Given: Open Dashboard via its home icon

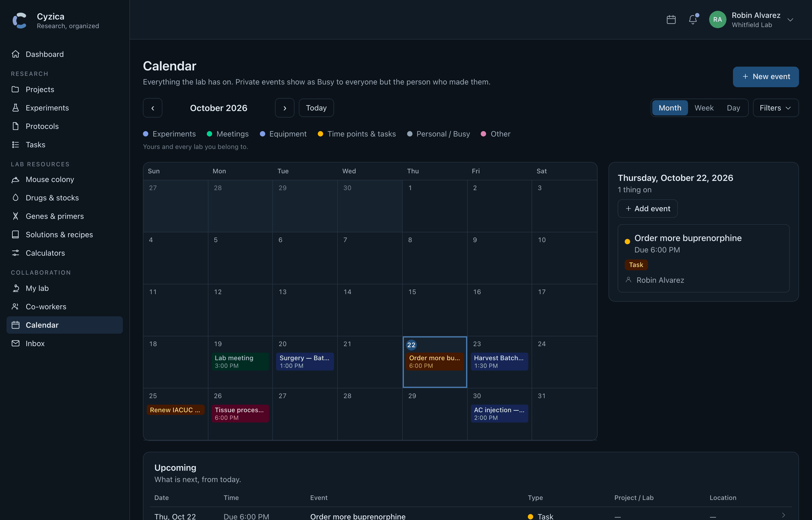Looking at the screenshot, I should pos(15,54).
